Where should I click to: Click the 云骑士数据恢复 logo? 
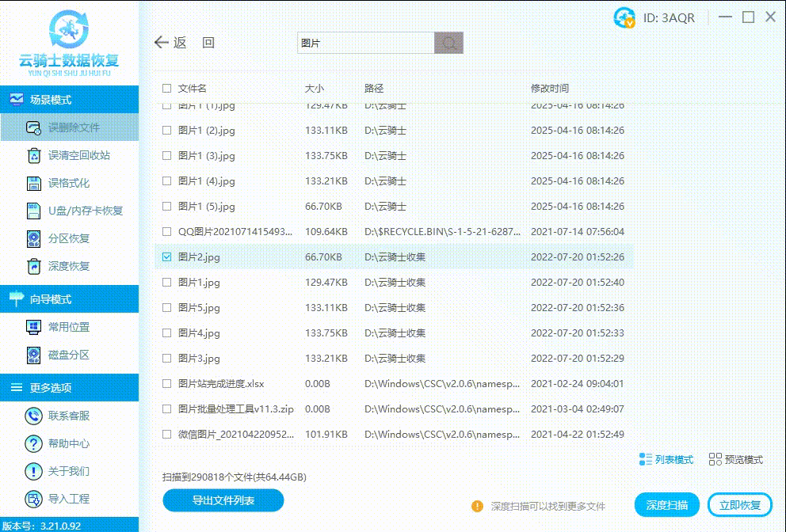click(x=69, y=43)
